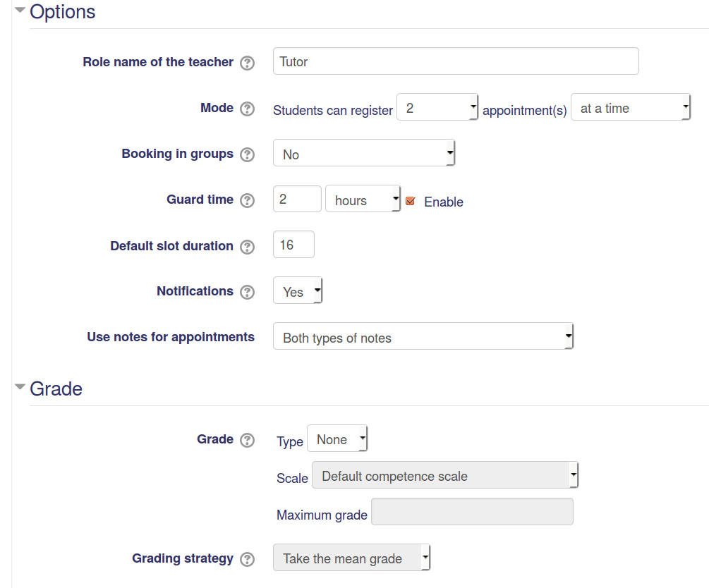Show help for Guard time
709x588 pixels.
248,200
